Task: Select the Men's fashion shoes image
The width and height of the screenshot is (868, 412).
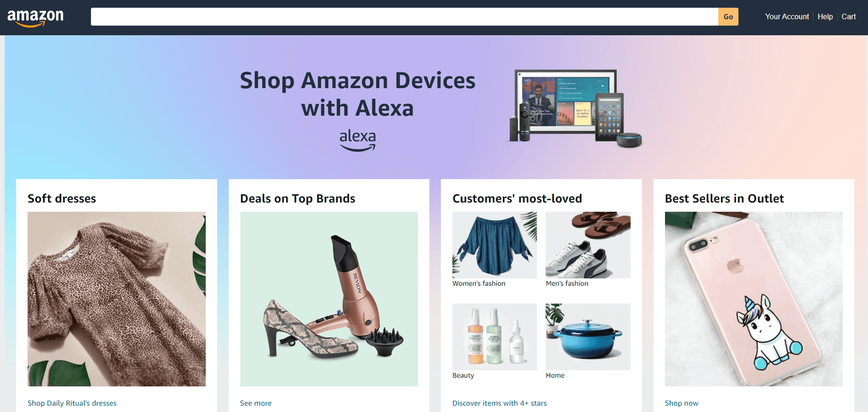Action: [x=588, y=245]
